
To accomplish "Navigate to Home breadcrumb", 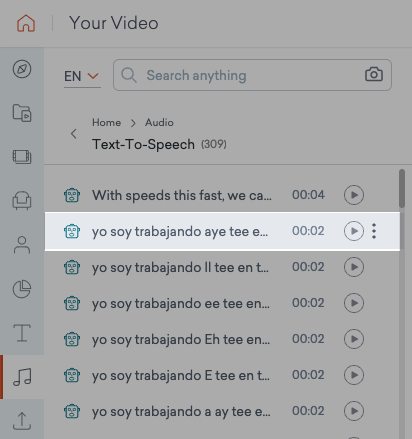I will pyautogui.click(x=106, y=123).
